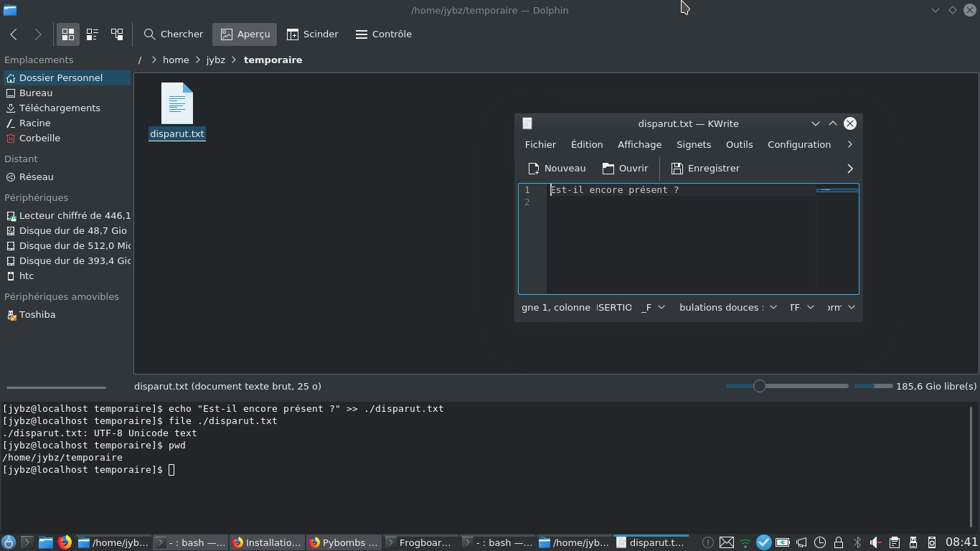Toggle KWrite insertion mode indicator

pos(614,307)
